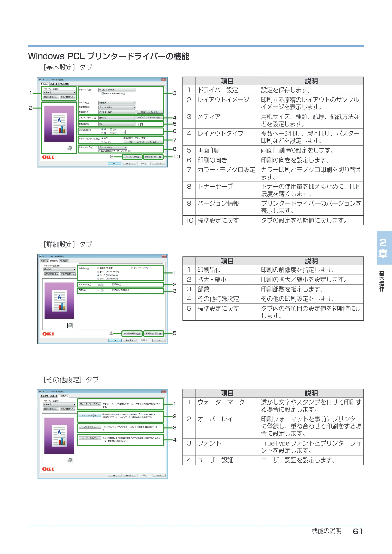Check the 無効 checkbox next to 拡大・縮小
The image size is (392, 554).
113,285
